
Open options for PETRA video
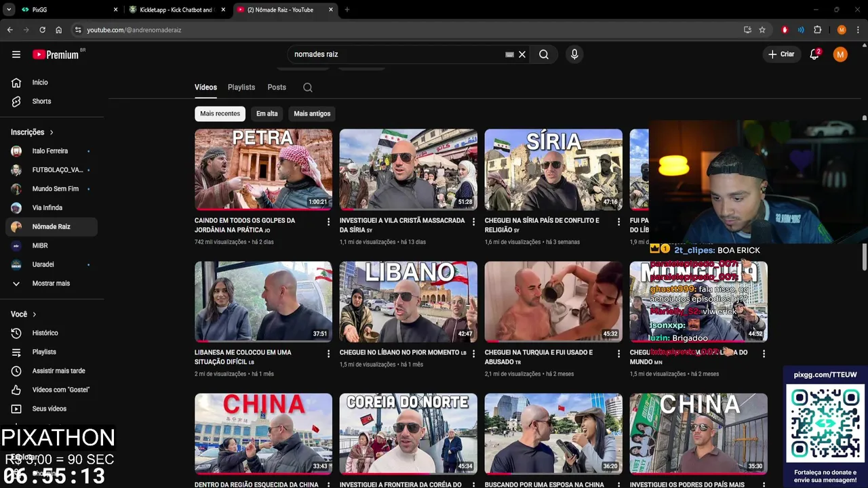(x=328, y=222)
